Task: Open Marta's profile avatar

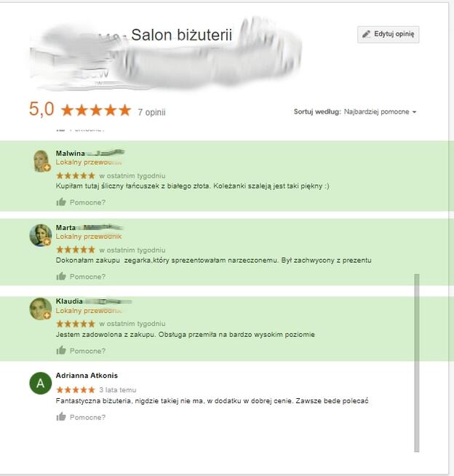Action: coord(40,235)
